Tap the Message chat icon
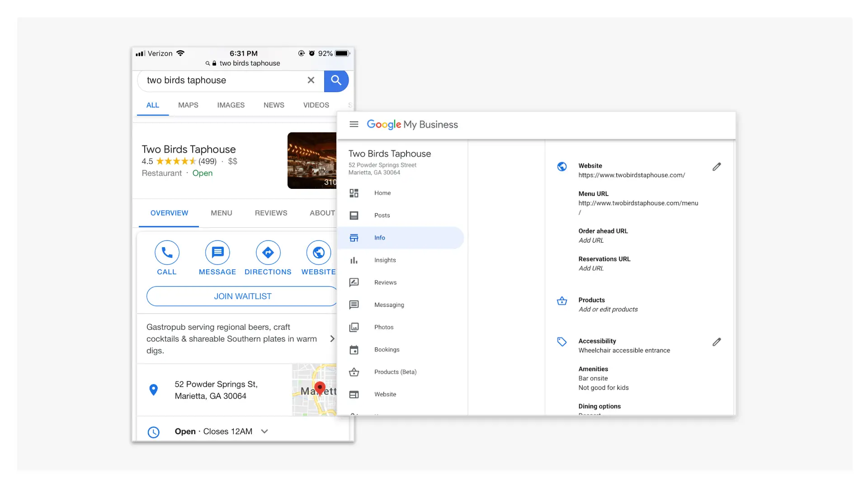 (217, 253)
